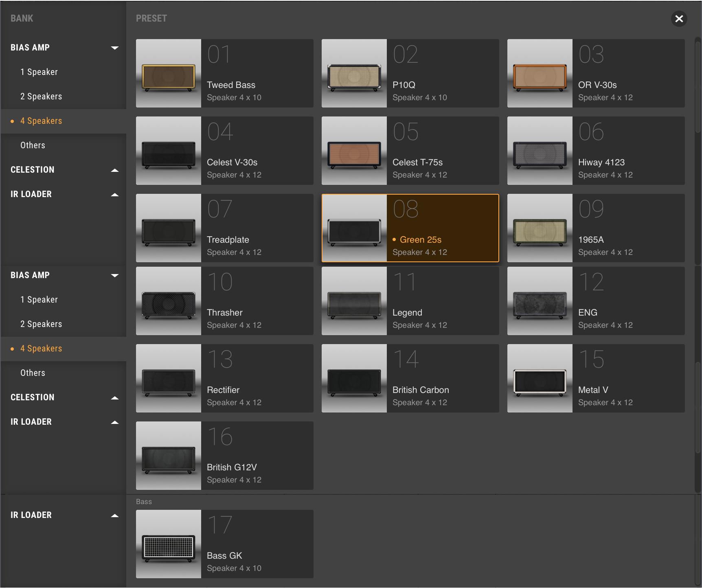Image resolution: width=702 pixels, height=588 pixels.
Task: Select the Tweed Bass 4x10 cabinet preset
Action: [x=225, y=73]
